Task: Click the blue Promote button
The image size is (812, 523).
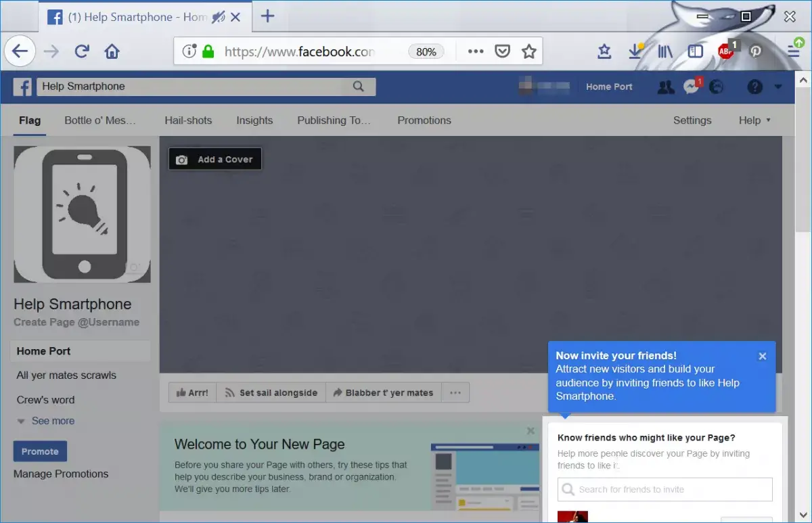Action: click(40, 451)
